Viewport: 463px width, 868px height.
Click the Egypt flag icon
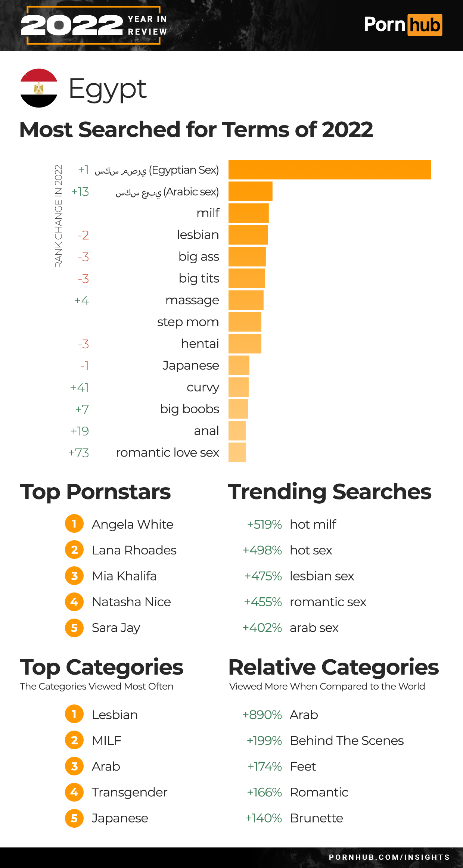(39, 88)
